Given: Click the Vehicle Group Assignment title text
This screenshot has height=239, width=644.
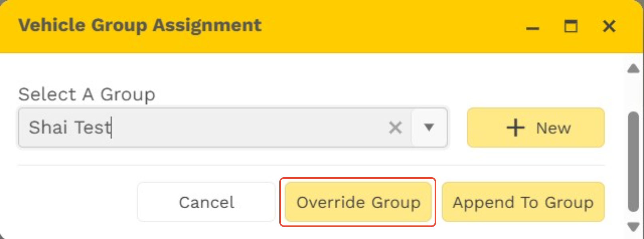Looking at the screenshot, I should tap(140, 26).
